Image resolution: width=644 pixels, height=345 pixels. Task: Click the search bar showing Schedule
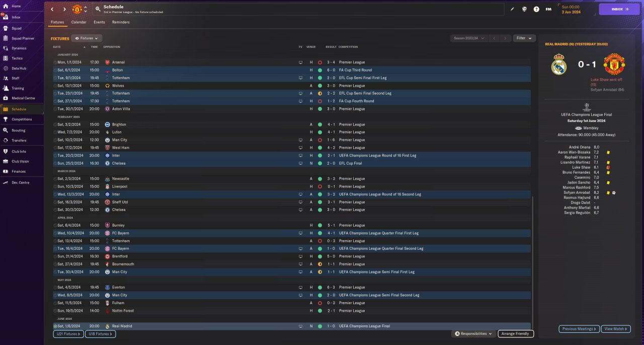tap(298, 9)
